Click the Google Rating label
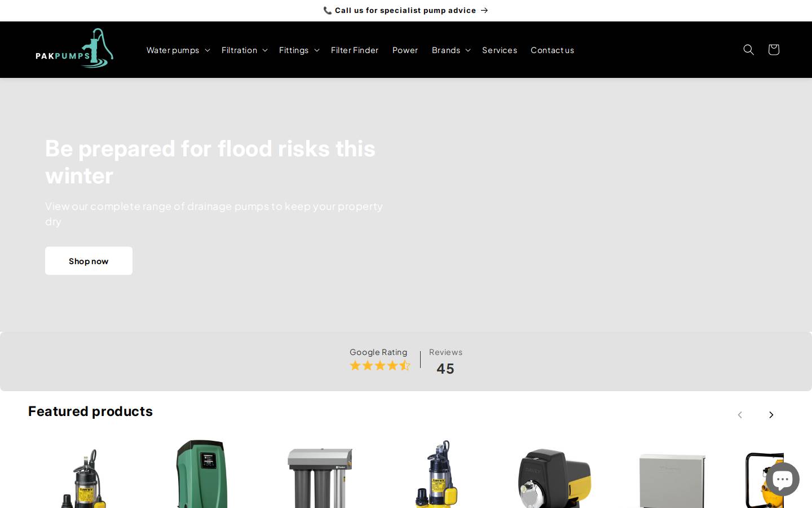Viewport: 812px width, 508px height. [378, 352]
